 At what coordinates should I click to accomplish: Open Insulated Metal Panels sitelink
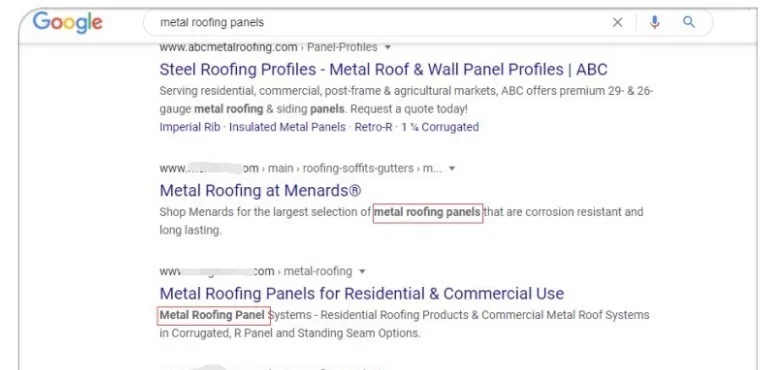pyautogui.click(x=287, y=127)
